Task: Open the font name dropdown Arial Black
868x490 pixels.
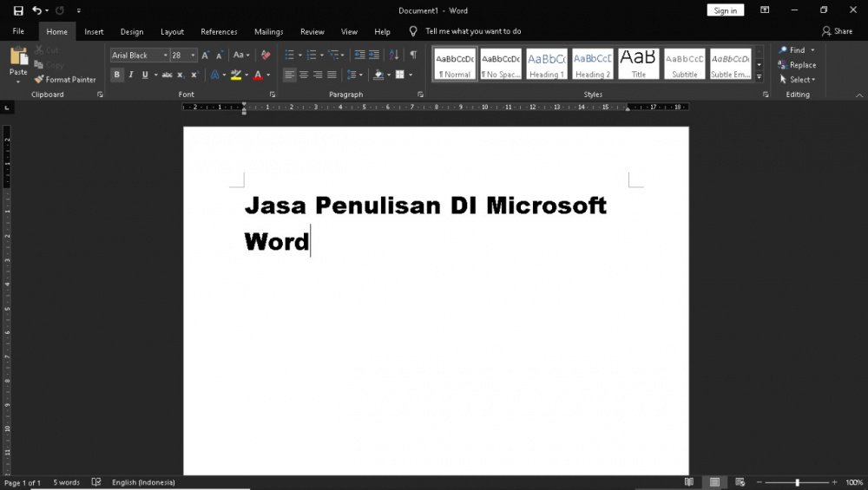Action: (165, 56)
